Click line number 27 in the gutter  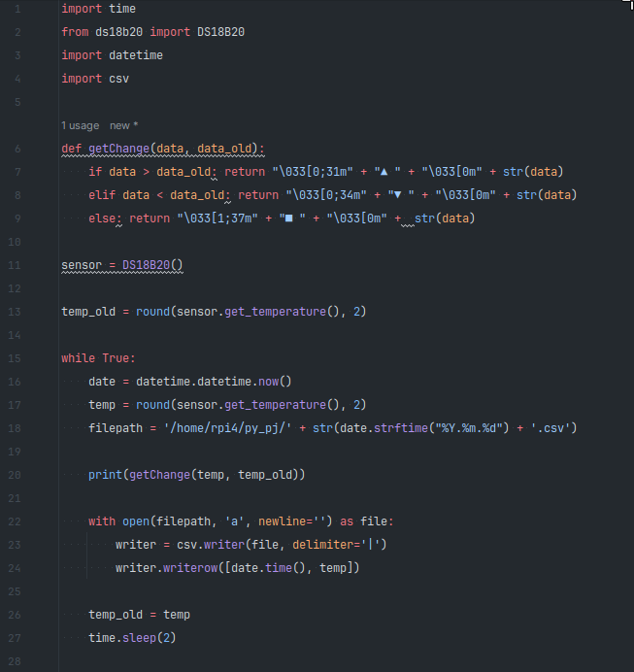click(x=17, y=638)
